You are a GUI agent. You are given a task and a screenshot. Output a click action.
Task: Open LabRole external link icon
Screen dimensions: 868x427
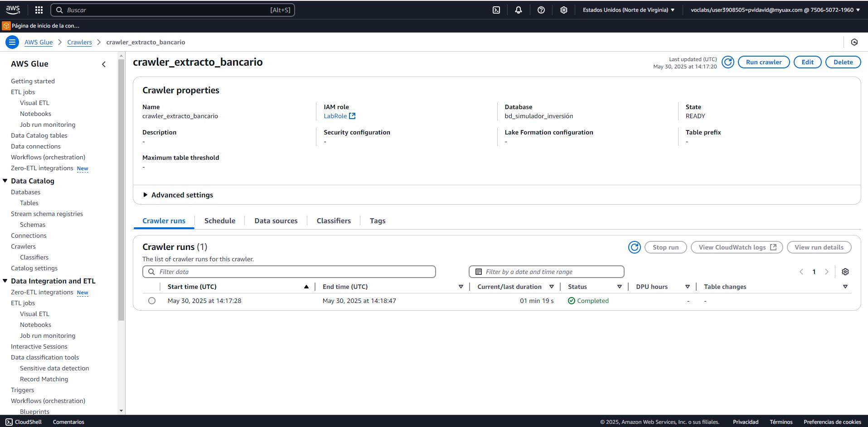point(352,116)
